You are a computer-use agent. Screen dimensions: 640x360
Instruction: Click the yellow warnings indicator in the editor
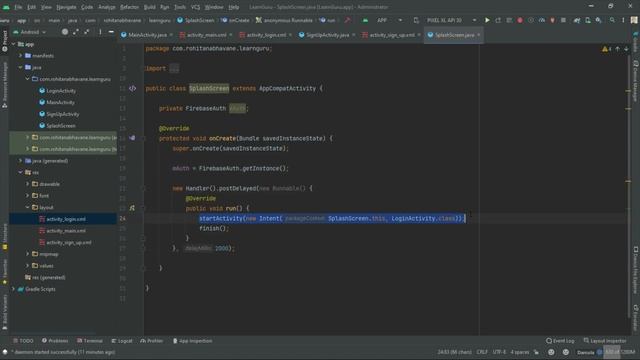(x=607, y=49)
